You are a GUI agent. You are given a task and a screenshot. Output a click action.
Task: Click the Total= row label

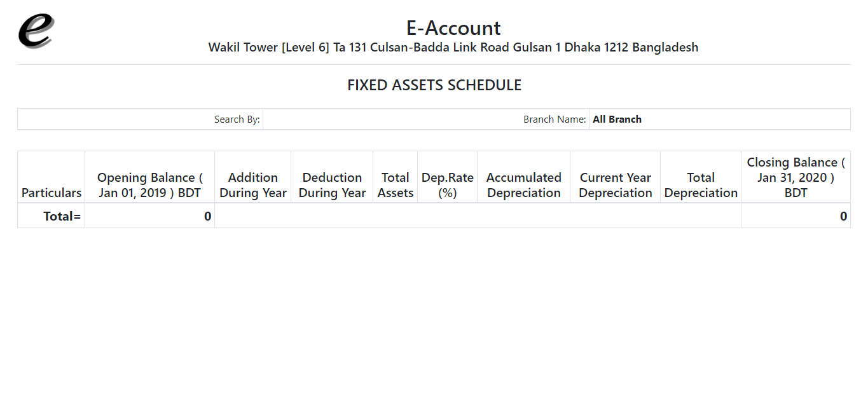point(62,216)
